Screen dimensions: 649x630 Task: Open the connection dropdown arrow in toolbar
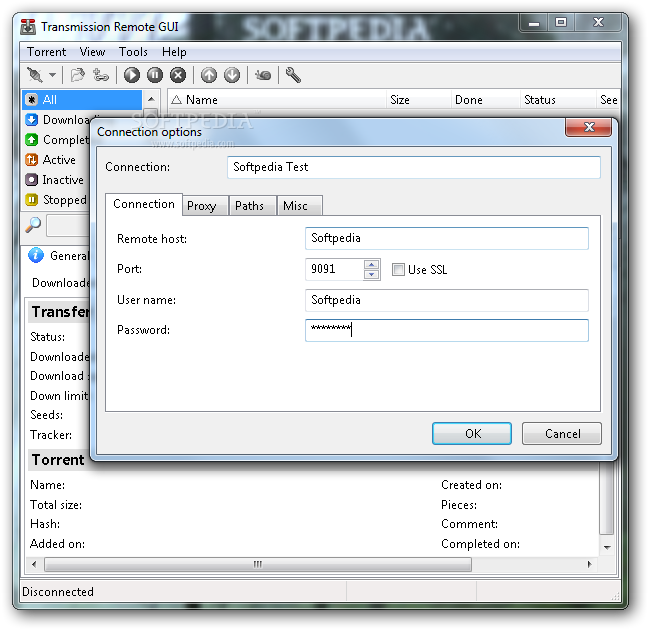click(x=52, y=75)
